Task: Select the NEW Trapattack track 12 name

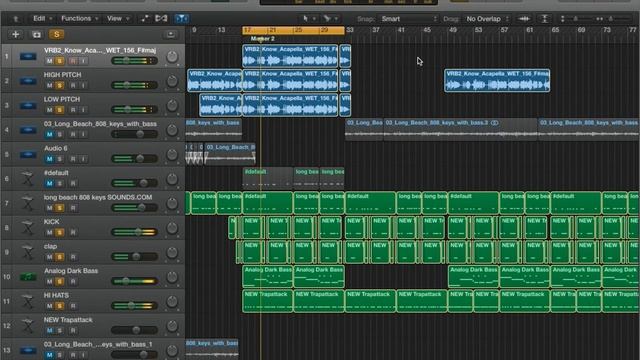Action: pos(68,320)
